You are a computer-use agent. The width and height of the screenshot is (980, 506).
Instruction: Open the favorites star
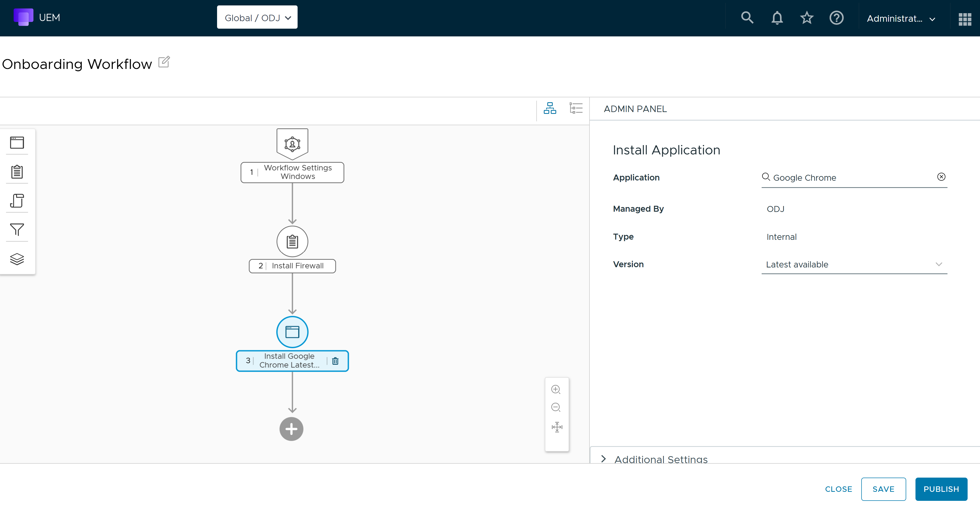click(x=807, y=18)
